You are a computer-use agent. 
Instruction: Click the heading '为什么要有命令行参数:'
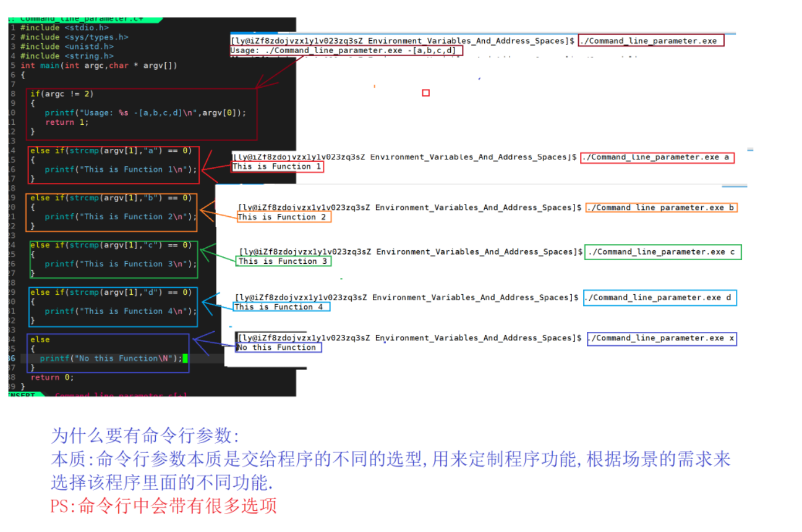pyautogui.click(x=145, y=436)
